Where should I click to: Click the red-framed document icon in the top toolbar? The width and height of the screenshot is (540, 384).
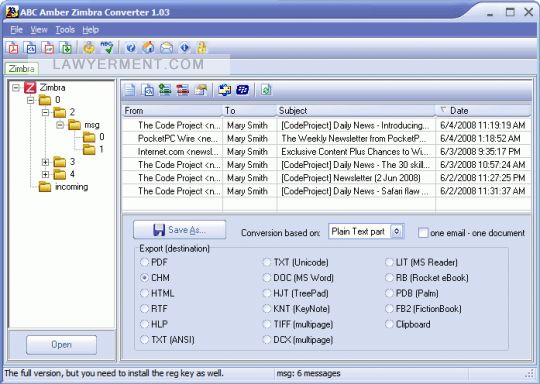click(48, 48)
